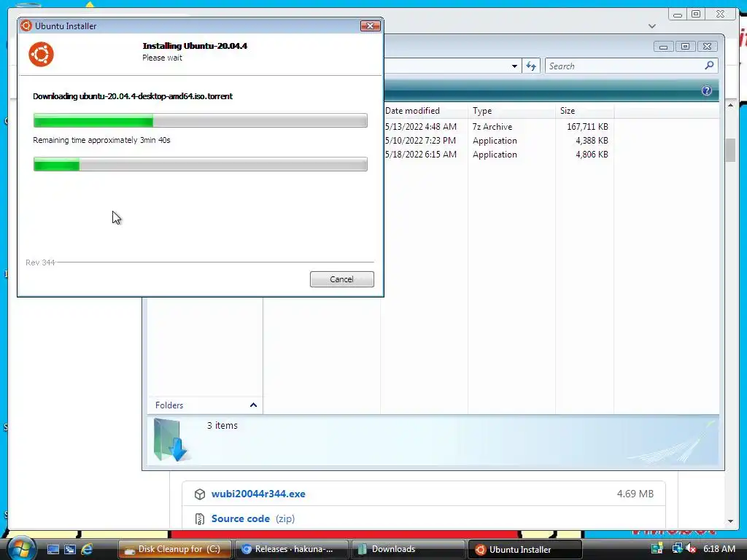Click the refresh button next to the address bar
The height and width of the screenshot is (560, 747).
[531, 66]
